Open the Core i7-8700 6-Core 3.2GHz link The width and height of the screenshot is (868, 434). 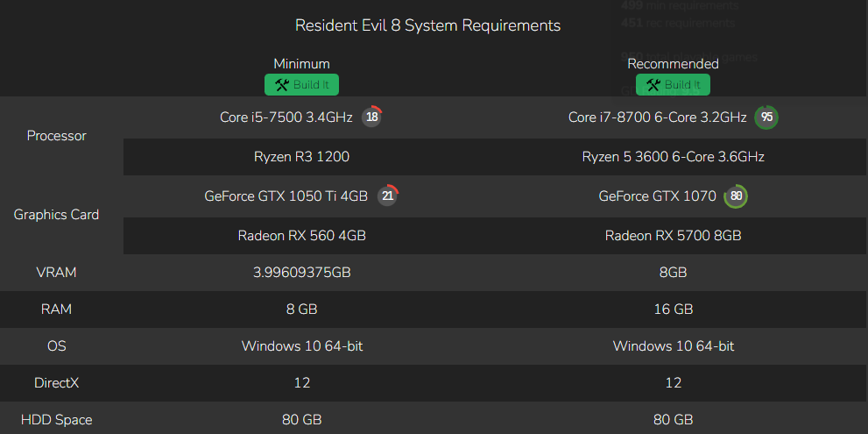point(658,117)
